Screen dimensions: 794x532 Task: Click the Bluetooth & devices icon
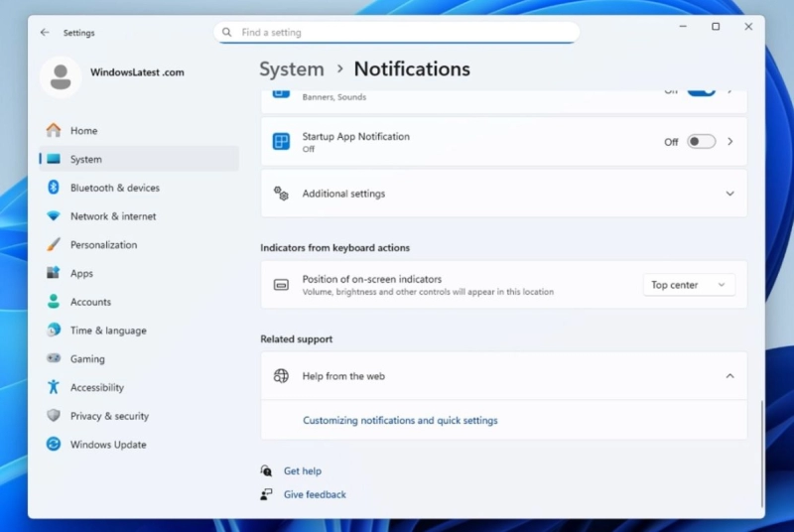[54, 188]
